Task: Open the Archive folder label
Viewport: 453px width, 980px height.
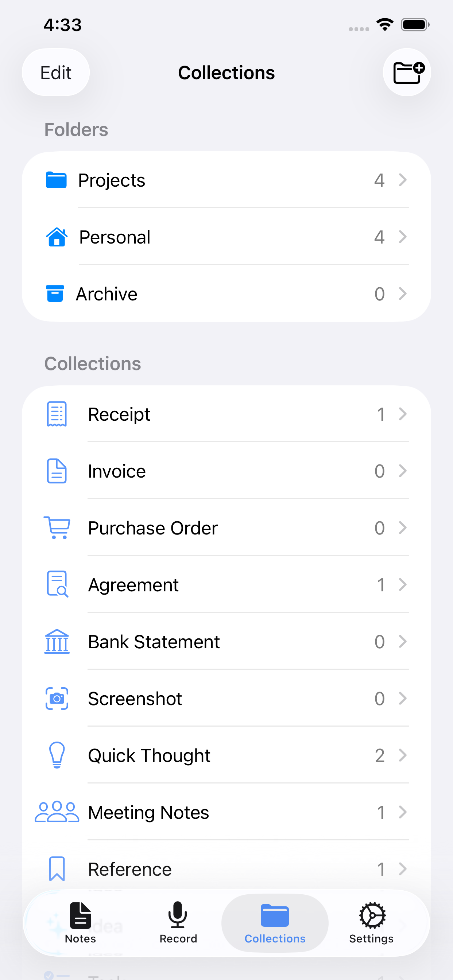Action: pos(107,294)
